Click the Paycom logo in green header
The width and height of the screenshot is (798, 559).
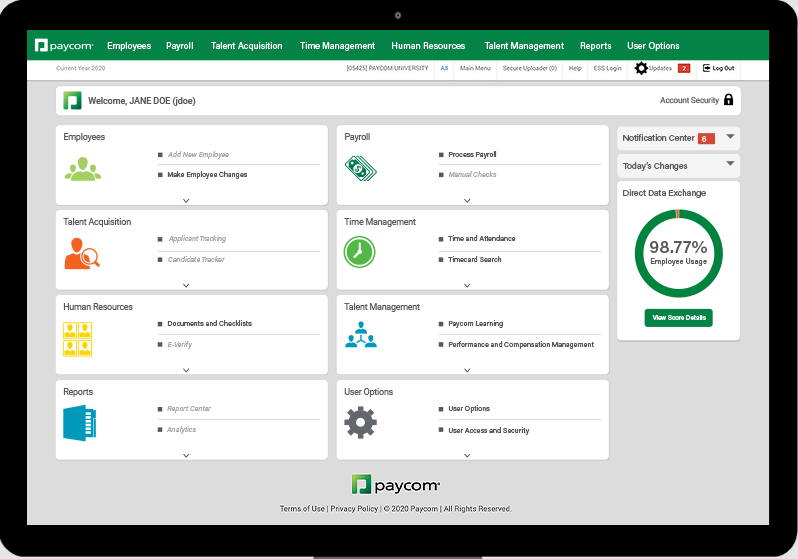pos(64,46)
